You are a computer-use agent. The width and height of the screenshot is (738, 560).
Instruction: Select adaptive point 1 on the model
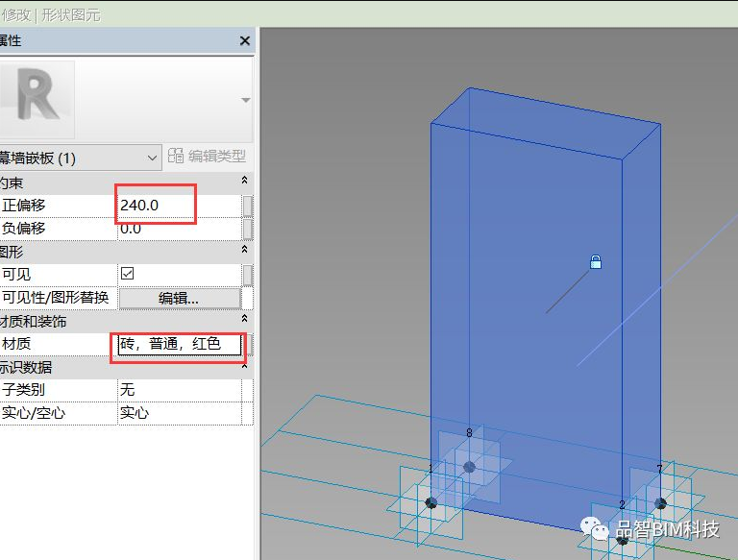[430, 502]
